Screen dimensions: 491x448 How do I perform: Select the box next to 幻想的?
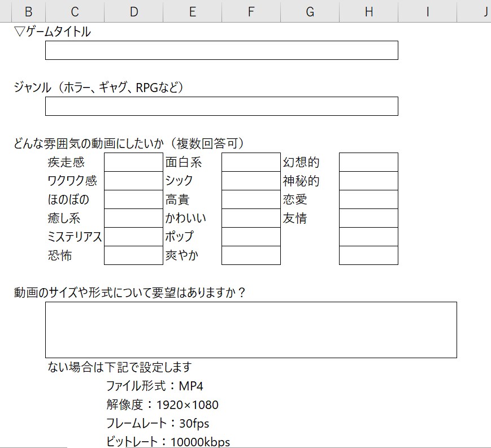point(369,162)
